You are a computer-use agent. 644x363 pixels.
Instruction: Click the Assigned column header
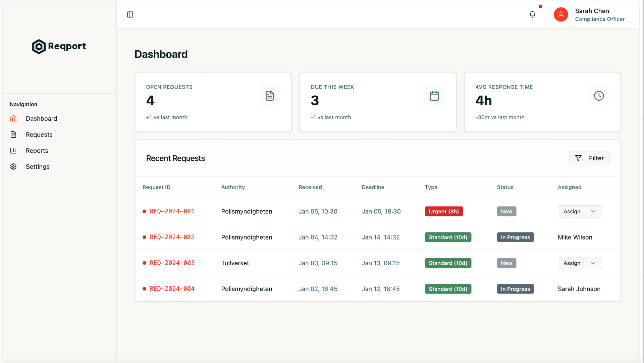(x=570, y=187)
